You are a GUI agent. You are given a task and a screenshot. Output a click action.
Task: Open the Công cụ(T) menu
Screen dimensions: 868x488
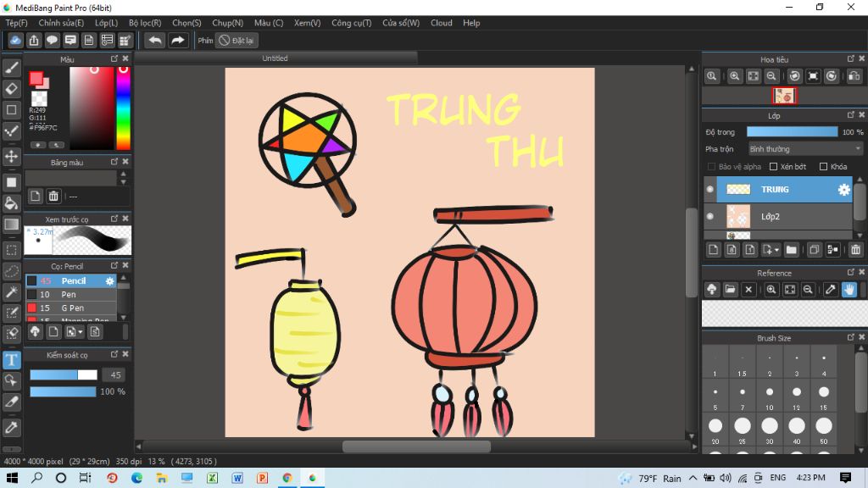click(x=352, y=23)
